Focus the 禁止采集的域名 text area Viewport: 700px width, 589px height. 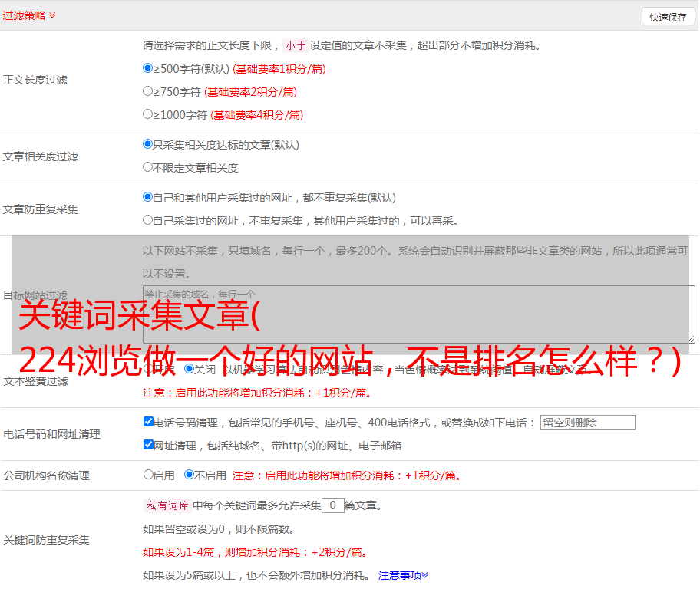(x=418, y=314)
